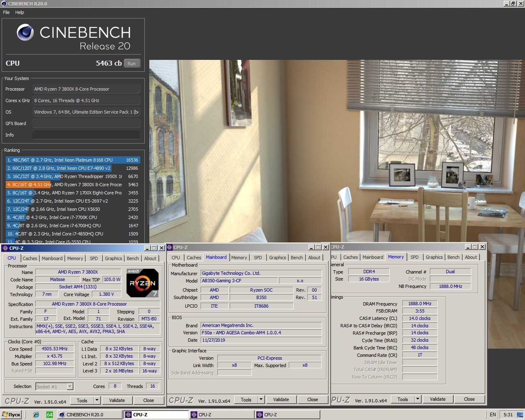Open the taskbar clock showing 5:31
525x420 pixels.
[508, 415]
